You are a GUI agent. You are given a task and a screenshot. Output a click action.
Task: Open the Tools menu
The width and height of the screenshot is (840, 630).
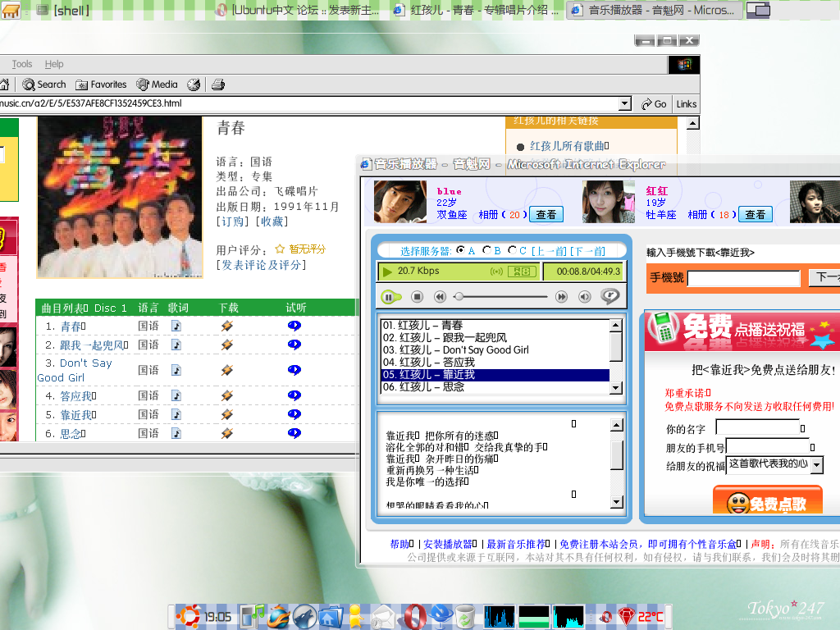[22, 64]
